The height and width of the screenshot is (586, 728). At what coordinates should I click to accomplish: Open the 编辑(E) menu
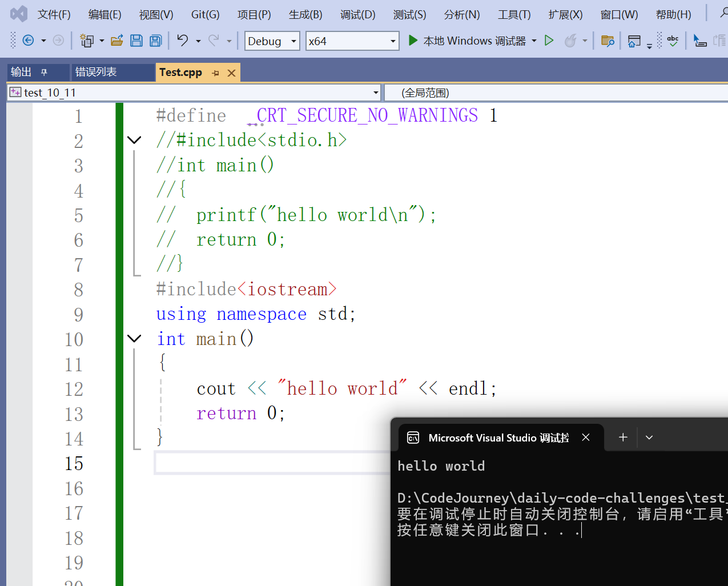click(105, 14)
